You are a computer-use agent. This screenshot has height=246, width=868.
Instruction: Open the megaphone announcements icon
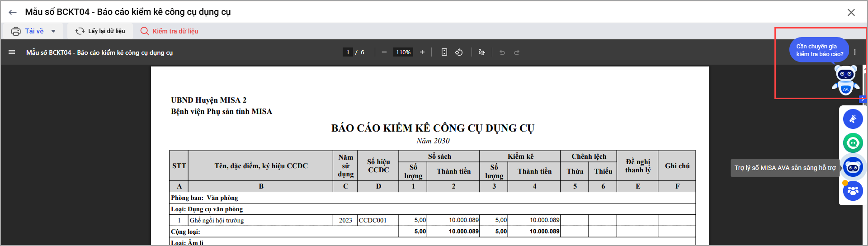pyautogui.click(x=853, y=119)
